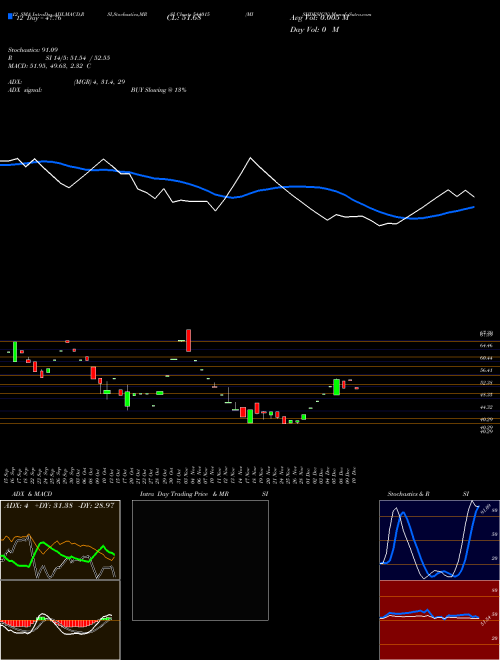
Task: Click the SI 14/5: 51.54 / 52.55 value
Action: [78, 58]
